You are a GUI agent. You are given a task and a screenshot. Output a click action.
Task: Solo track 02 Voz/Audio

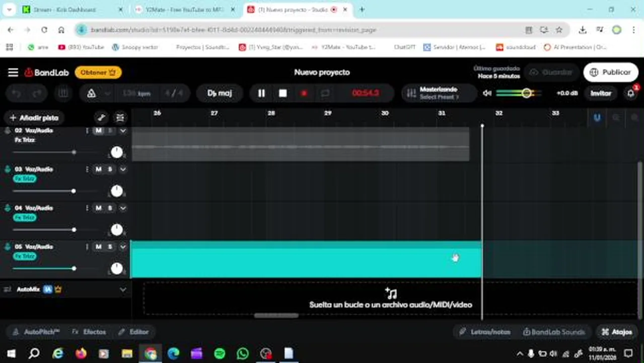pos(110,131)
